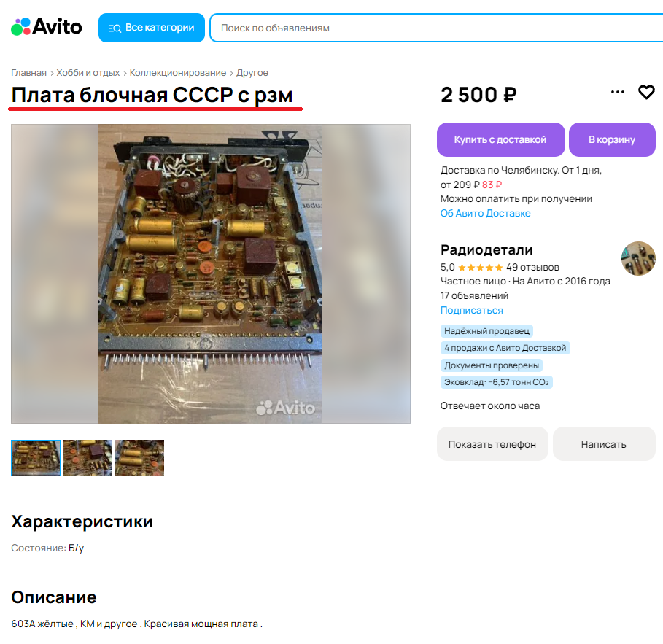Screen dimensions: 663x644
Task: Click the search field Поиск по объявлениям
Action: coord(436,28)
